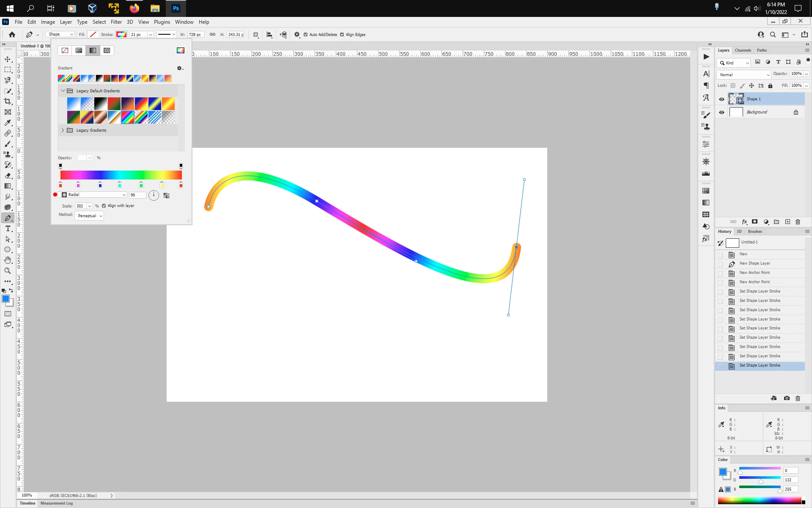812x508 pixels.
Task: Click the yellow gradient color stop
Action: [x=162, y=185]
